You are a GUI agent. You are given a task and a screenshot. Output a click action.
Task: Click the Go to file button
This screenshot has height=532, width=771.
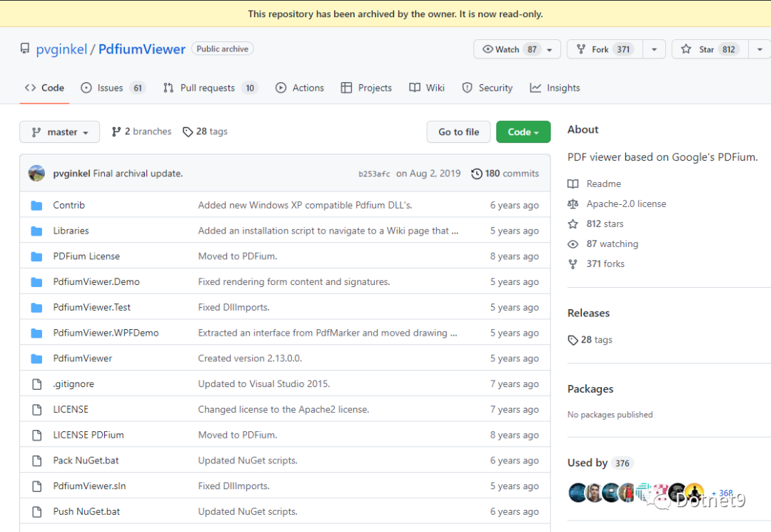pos(458,132)
